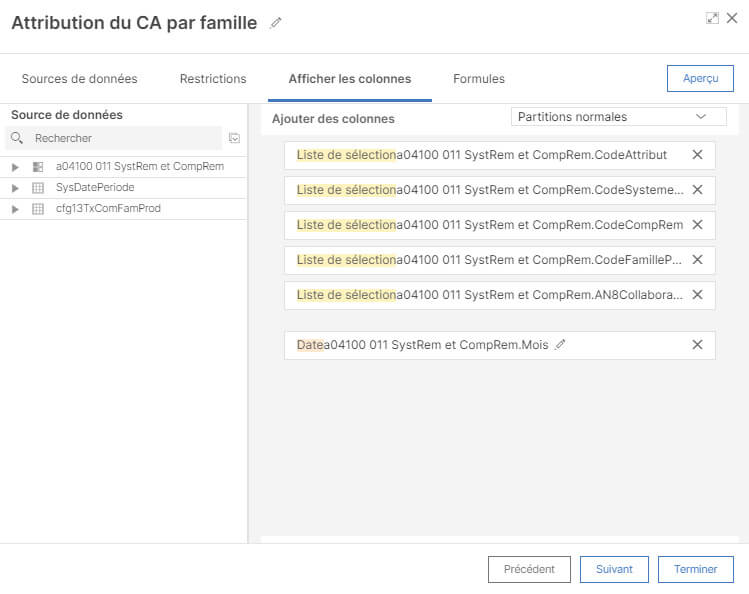The width and height of the screenshot is (749, 594).
Task: Click the expand dialog icon at top right
Action: click(712, 18)
